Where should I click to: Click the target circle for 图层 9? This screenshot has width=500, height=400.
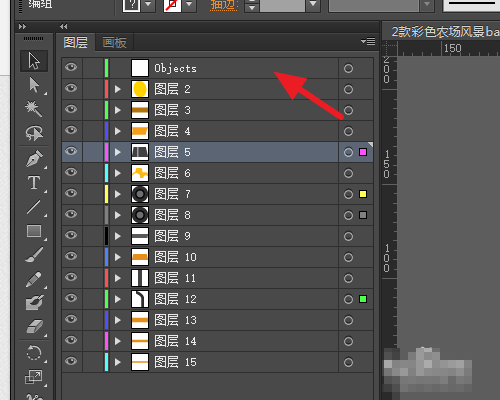(348, 236)
